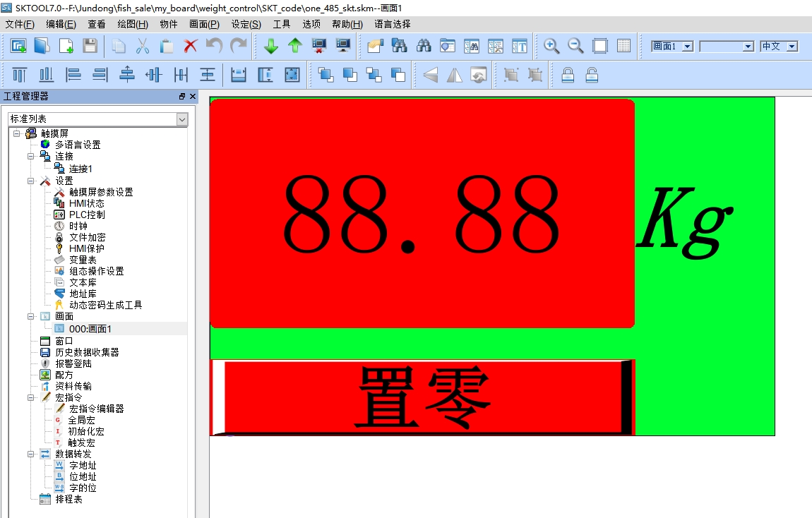Image resolution: width=812 pixels, height=518 pixels.
Task: Click the scissors cut icon
Action: click(143, 47)
